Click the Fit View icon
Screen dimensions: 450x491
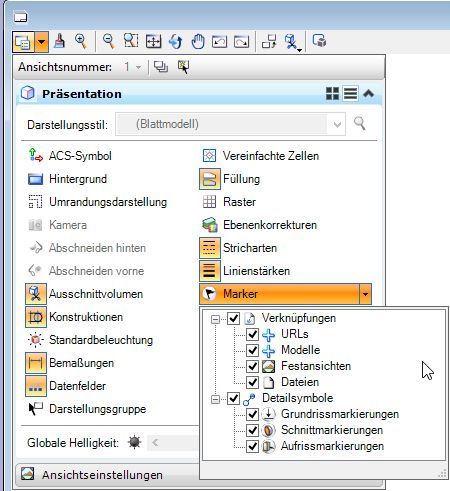pyautogui.click(x=154, y=42)
